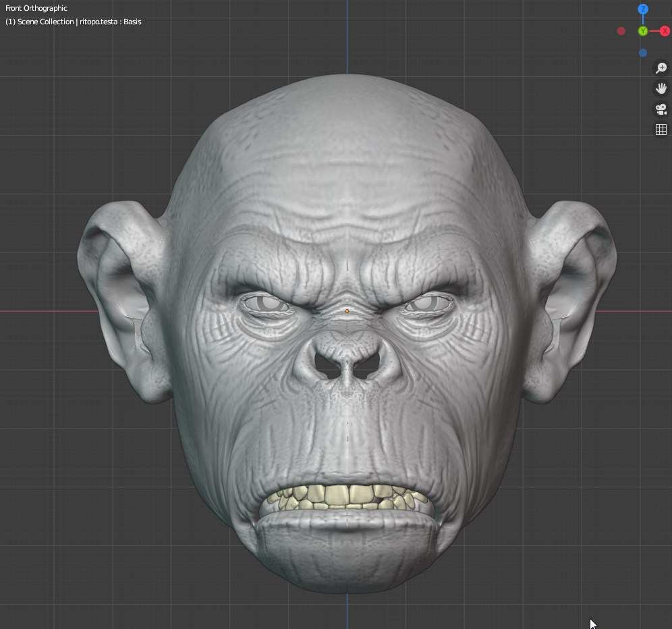Click the ritopo.testa : Basis breadcrumb
Screen dimensions: 672x629
pyautogui.click(x=110, y=22)
